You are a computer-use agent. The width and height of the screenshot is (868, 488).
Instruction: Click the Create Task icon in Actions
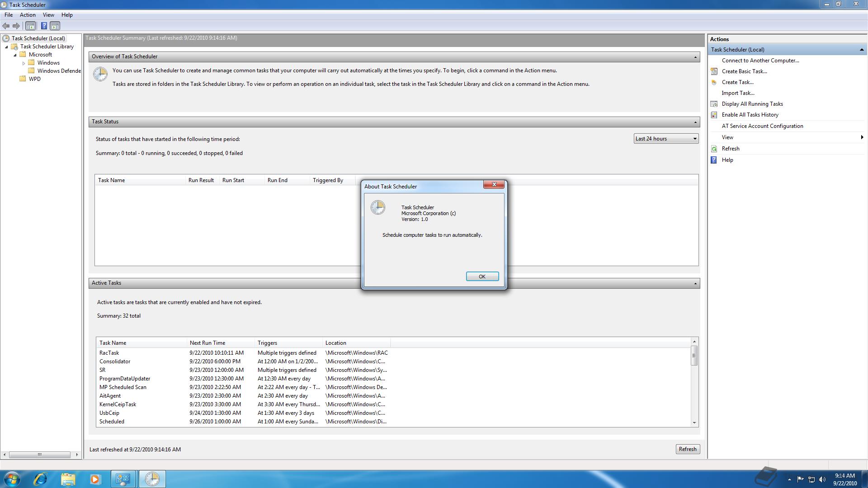point(714,82)
